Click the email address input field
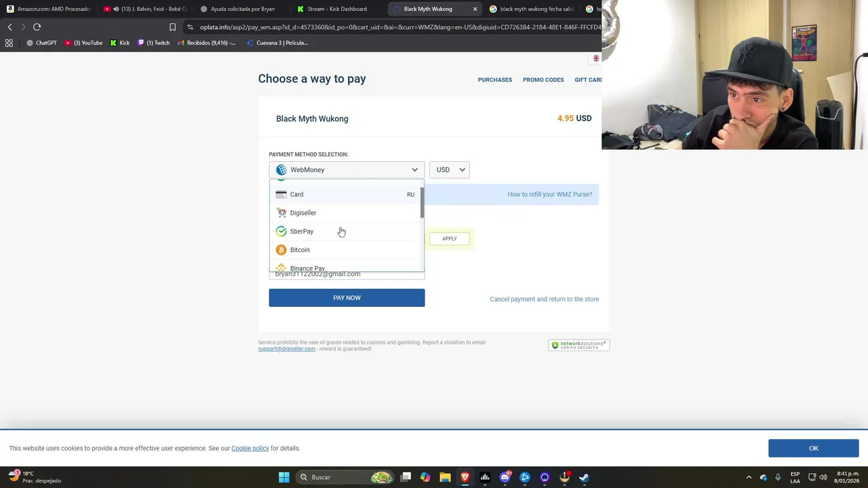 (x=347, y=274)
